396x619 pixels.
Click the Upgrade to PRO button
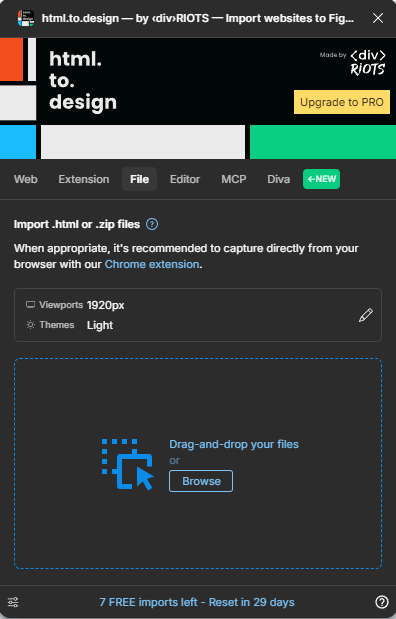tap(342, 102)
